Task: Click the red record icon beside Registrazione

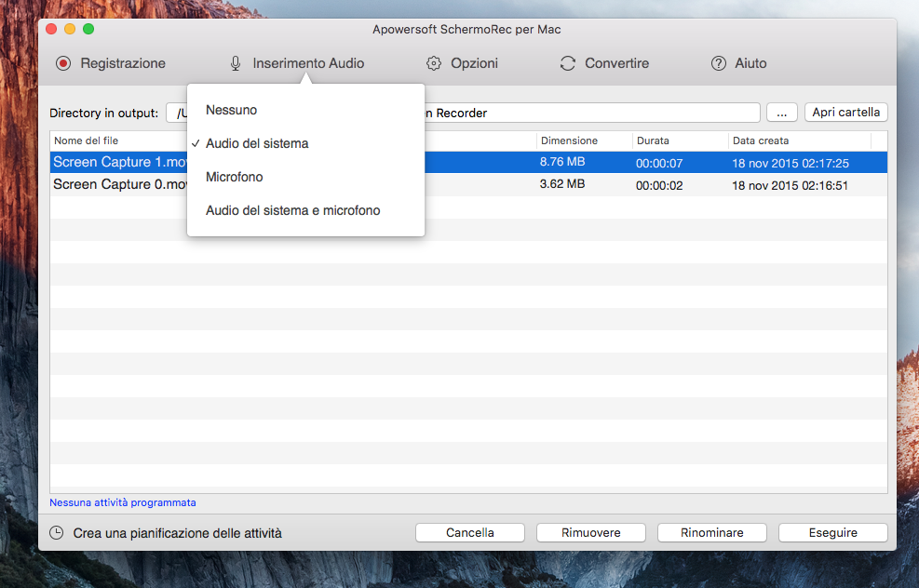Action: click(x=63, y=63)
